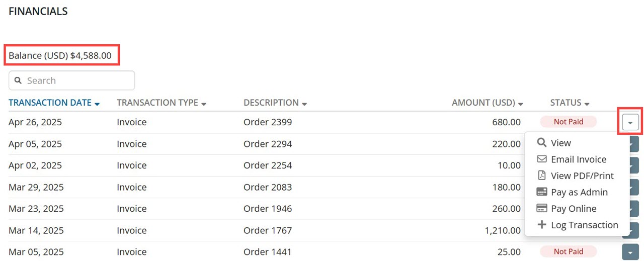Click the Email Invoice envelope icon

pyautogui.click(x=542, y=159)
